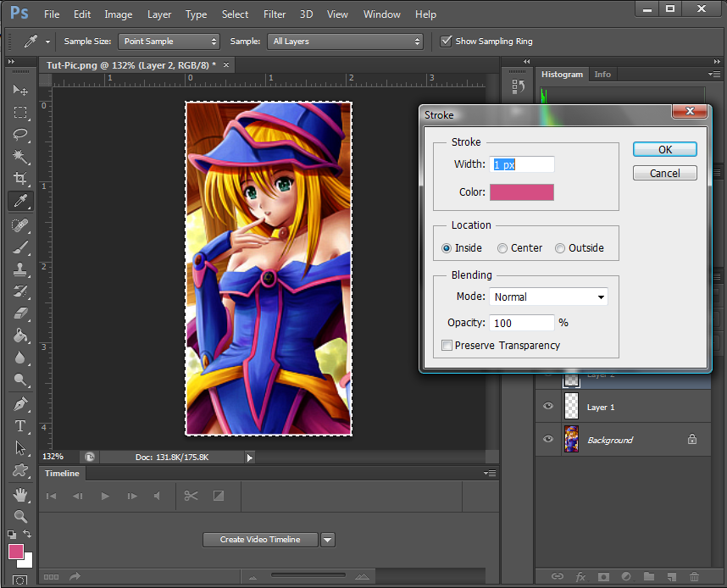
Task: Click the create new layer icon
Action: [x=671, y=576]
